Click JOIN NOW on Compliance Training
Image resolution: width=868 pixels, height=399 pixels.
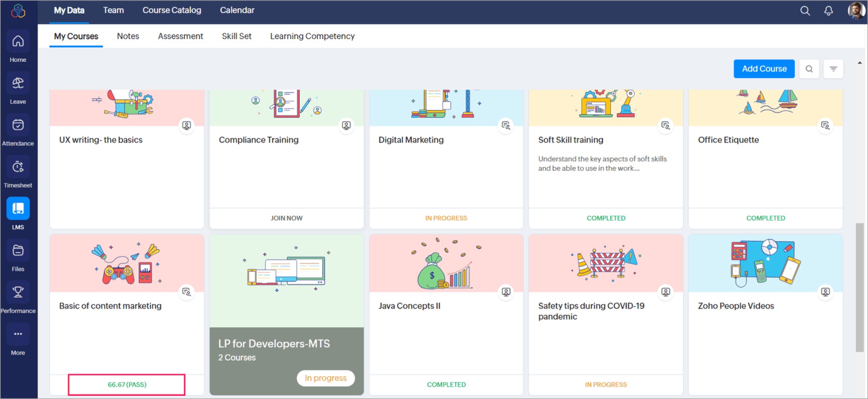(287, 218)
